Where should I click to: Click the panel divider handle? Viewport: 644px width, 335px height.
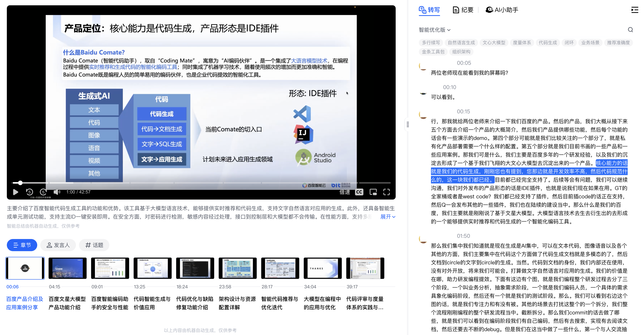coord(408,124)
